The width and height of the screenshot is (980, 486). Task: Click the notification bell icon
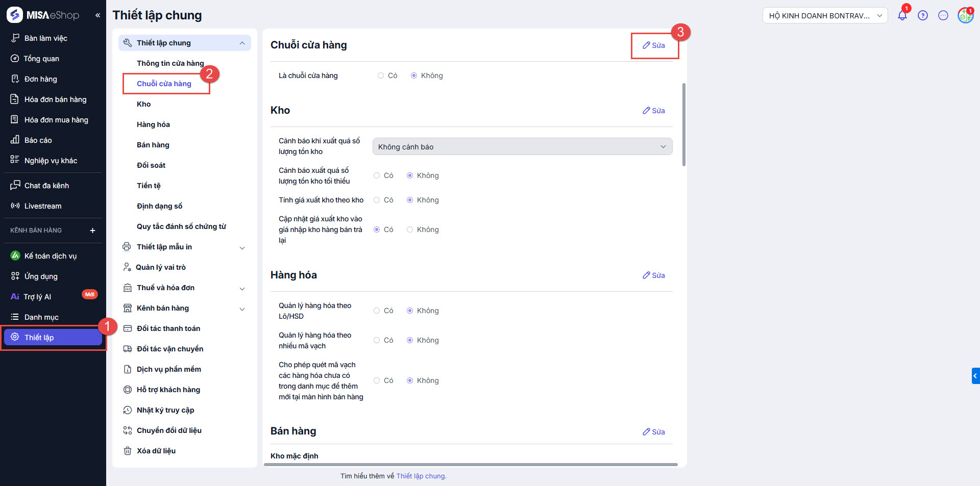click(x=902, y=15)
